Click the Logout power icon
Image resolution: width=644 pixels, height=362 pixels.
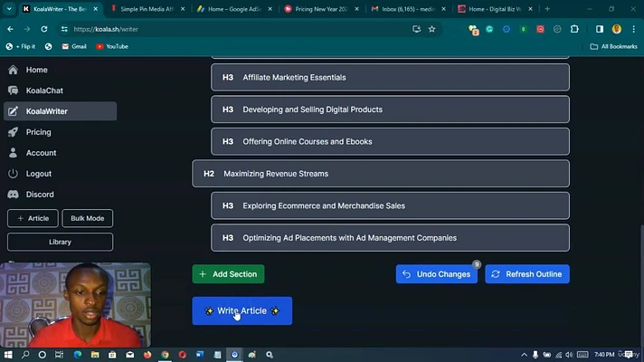(14, 174)
